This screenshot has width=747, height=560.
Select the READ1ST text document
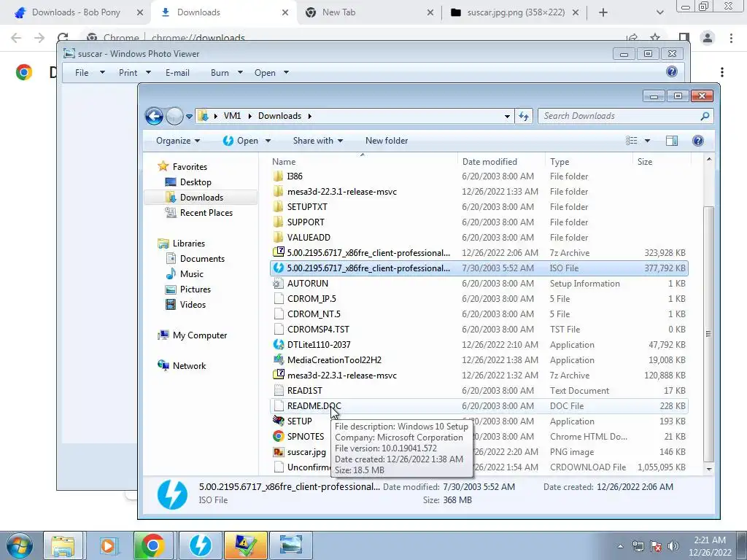[x=479, y=391]
